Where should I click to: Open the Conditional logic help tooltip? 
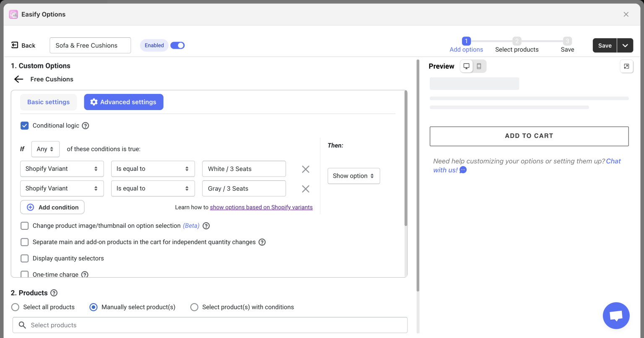tap(86, 125)
